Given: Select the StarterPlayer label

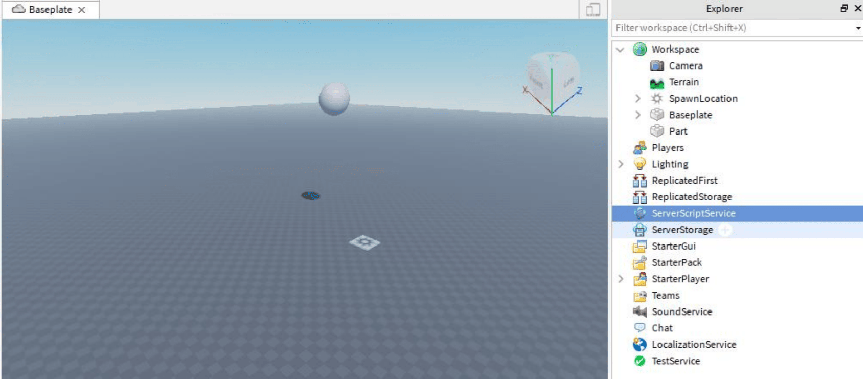Looking at the screenshot, I should pyautogui.click(x=680, y=279).
